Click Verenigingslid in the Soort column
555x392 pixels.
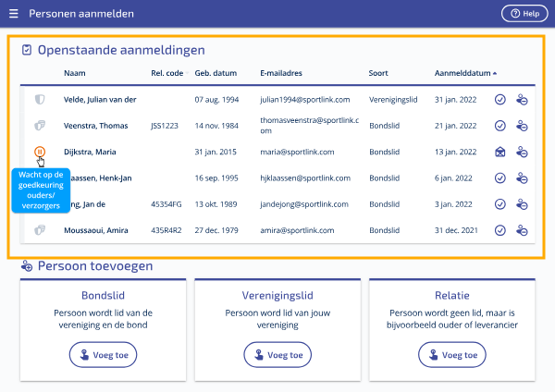393,100
